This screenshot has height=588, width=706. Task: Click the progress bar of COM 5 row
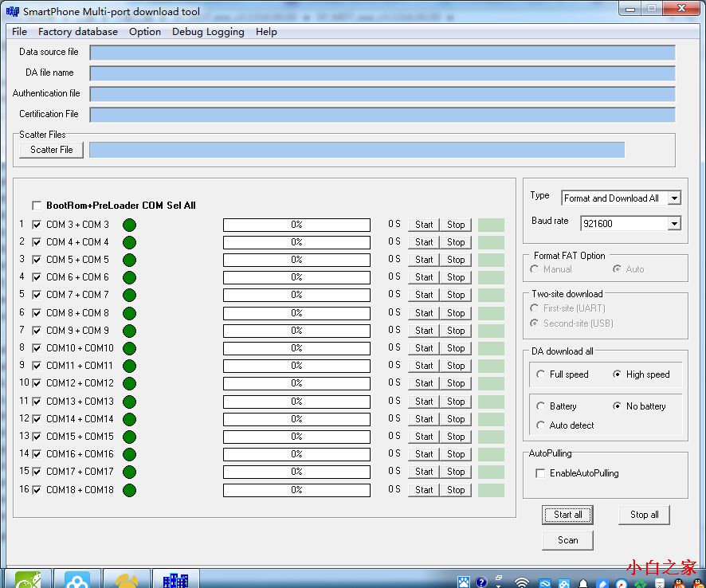pyautogui.click(x=296, y=260)
